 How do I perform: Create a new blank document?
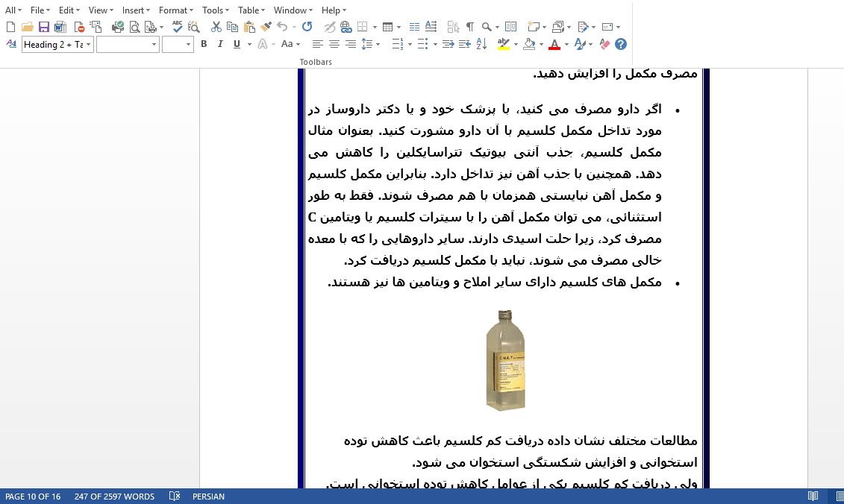click(x=10, y=27)
